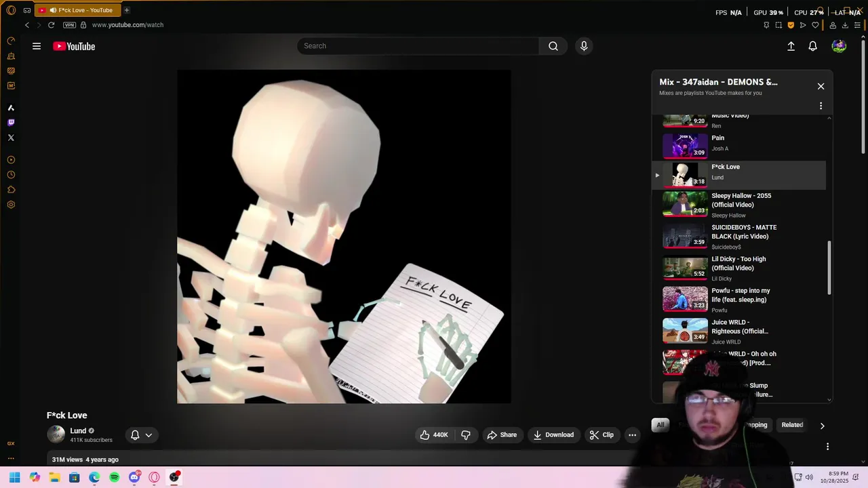Image resolution: width=868 pixels, height=488 pixels.
Task: Open the Lund channel avatar
Action: tap(56, 434)
